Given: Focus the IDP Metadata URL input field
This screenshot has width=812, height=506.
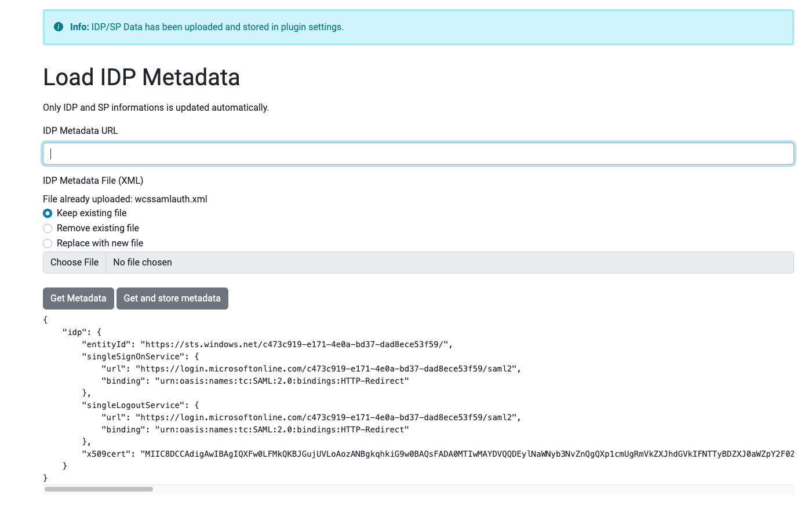Looking at the screenshot, I should [418, 154].
